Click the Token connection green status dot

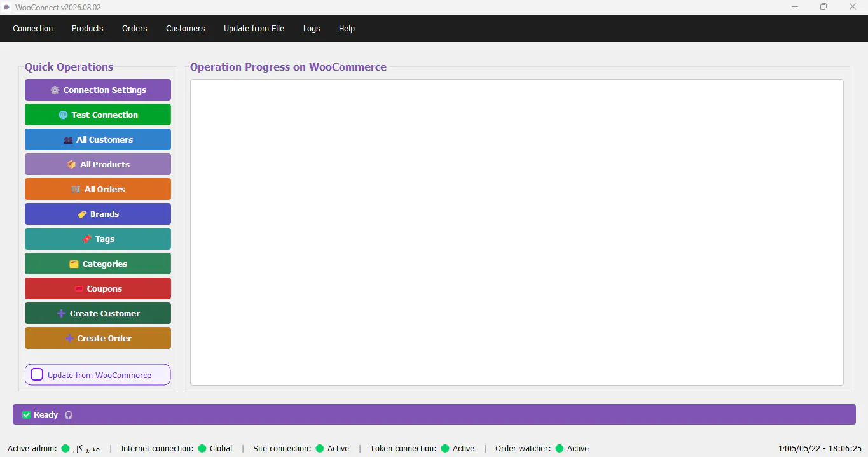(x=445, y=449)
